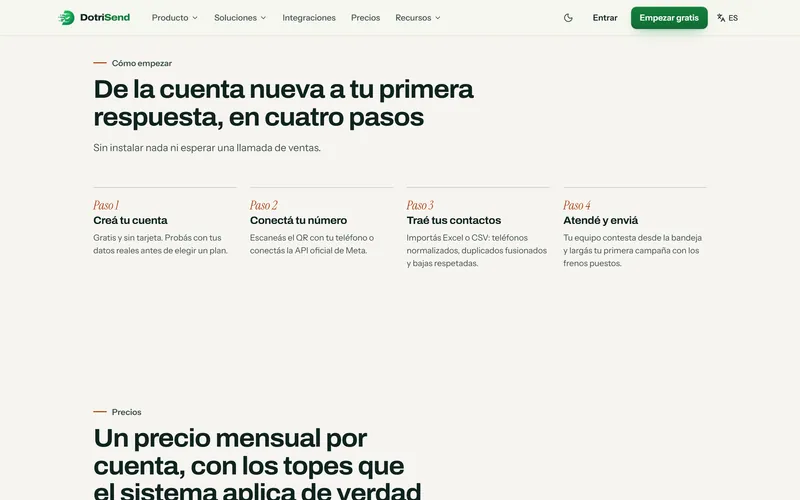Click the 'De la cuenta nueva' heading

tap(283, 103)
